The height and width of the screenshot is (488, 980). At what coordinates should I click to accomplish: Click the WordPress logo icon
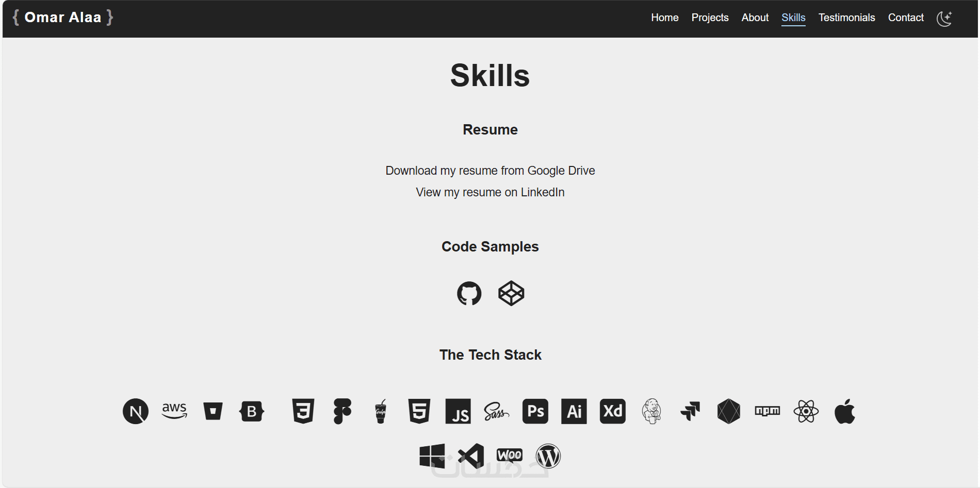click(548, 456)
